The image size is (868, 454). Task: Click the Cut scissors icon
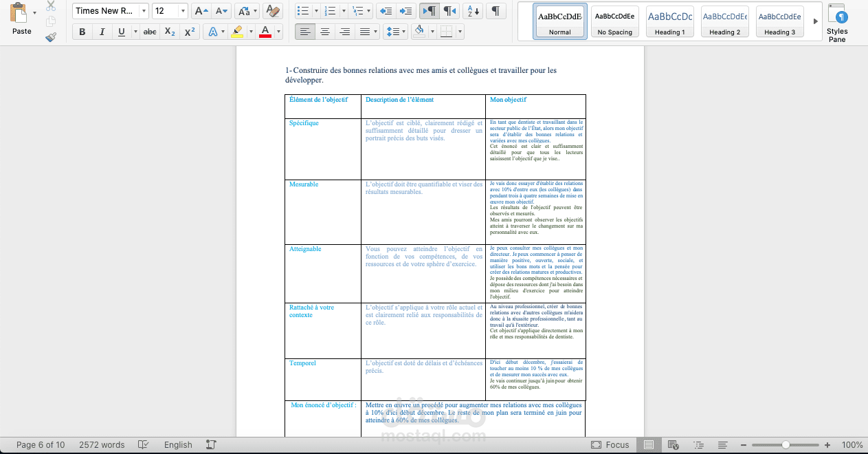tap(51, 6)
